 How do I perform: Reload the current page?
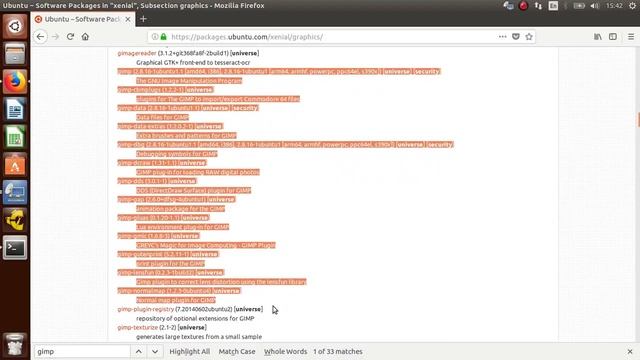point(70,37)
